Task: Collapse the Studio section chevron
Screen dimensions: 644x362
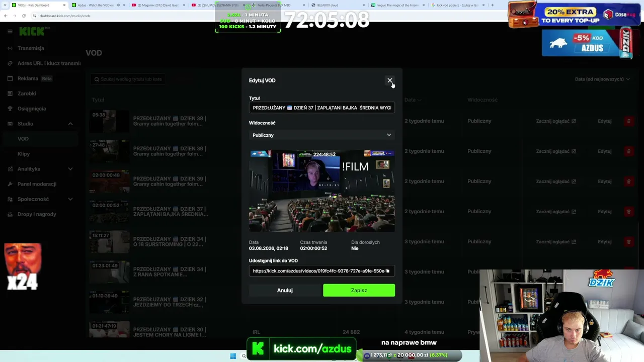Action: tap(70, 124)
